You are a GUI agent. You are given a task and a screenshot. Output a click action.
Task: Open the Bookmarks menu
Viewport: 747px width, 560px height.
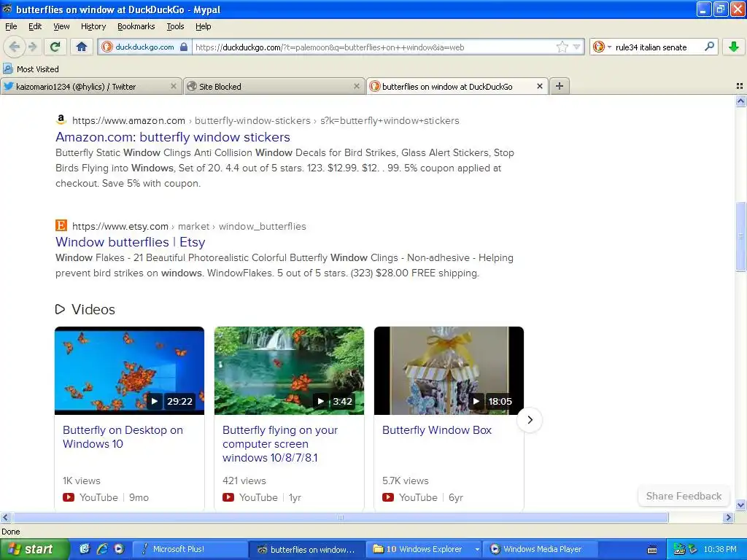136,26
